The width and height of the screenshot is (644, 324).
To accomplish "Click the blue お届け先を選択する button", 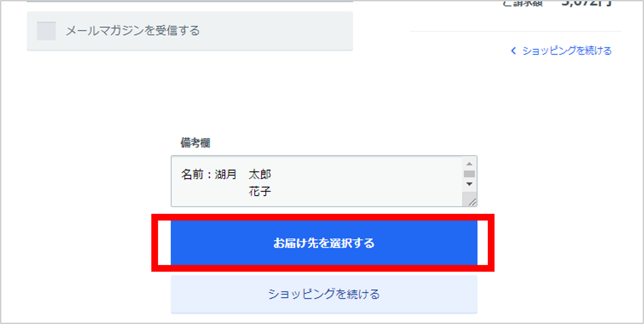I will tap(324, 243).
